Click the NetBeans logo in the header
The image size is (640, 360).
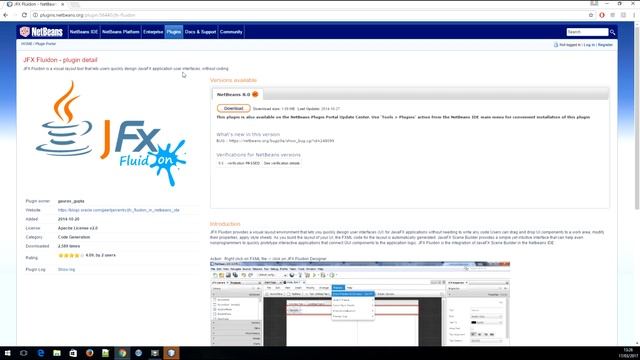[41, 32]
